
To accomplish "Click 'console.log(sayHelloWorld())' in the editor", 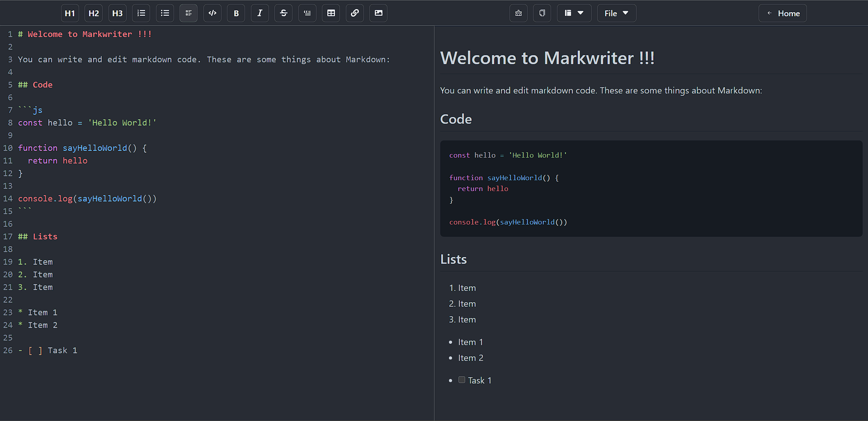I will pos(87,199).
